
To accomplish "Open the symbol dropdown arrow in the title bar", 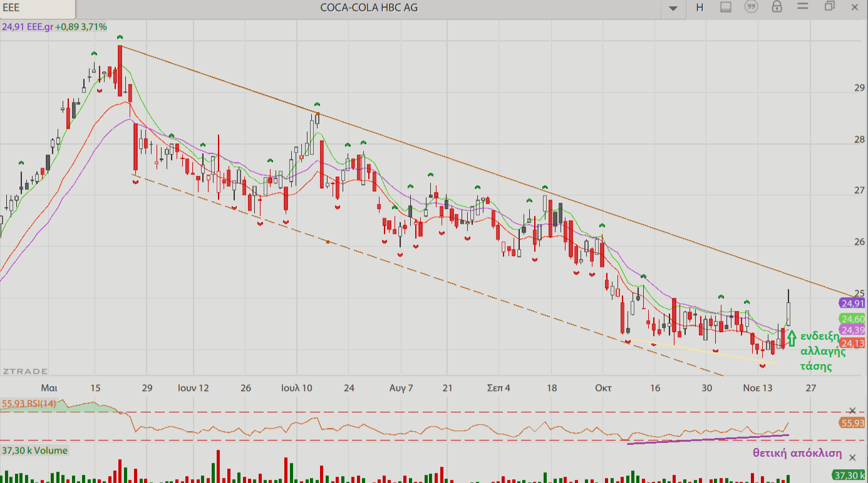I will [x=673, y=8].
